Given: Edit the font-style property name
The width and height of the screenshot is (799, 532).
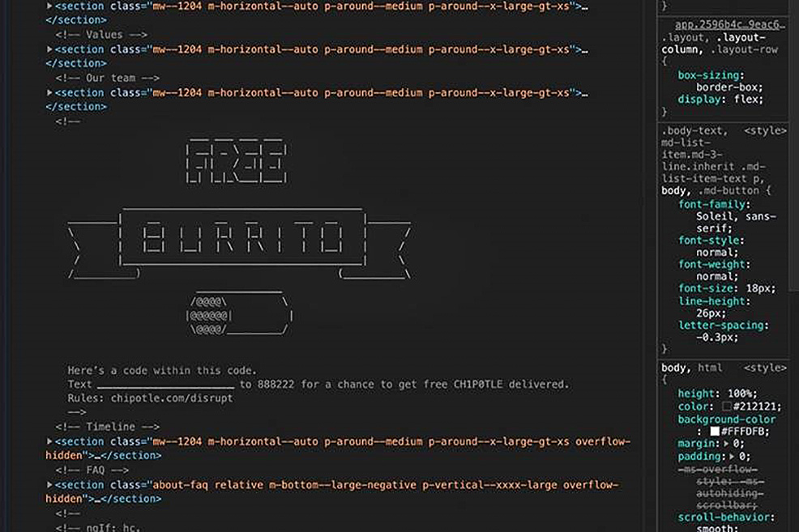Looking at the screenshot, I should (x=708, y=240).
